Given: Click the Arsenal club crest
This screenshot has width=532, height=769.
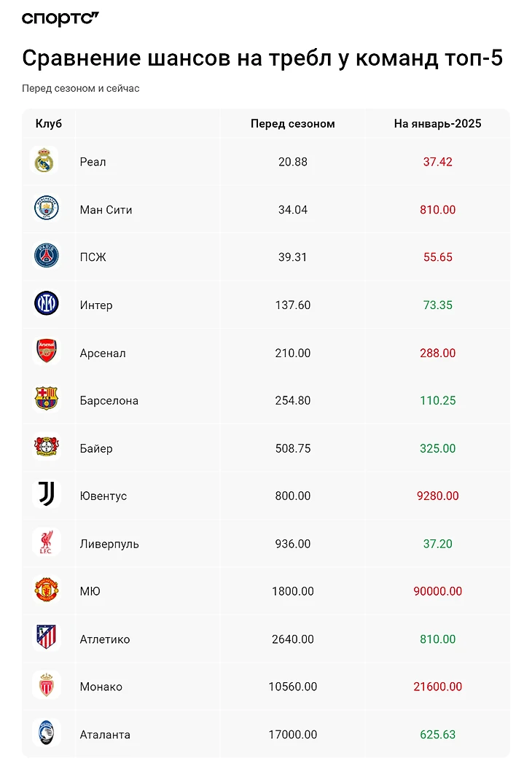Looking at the screenshot, I should point(46,352).
